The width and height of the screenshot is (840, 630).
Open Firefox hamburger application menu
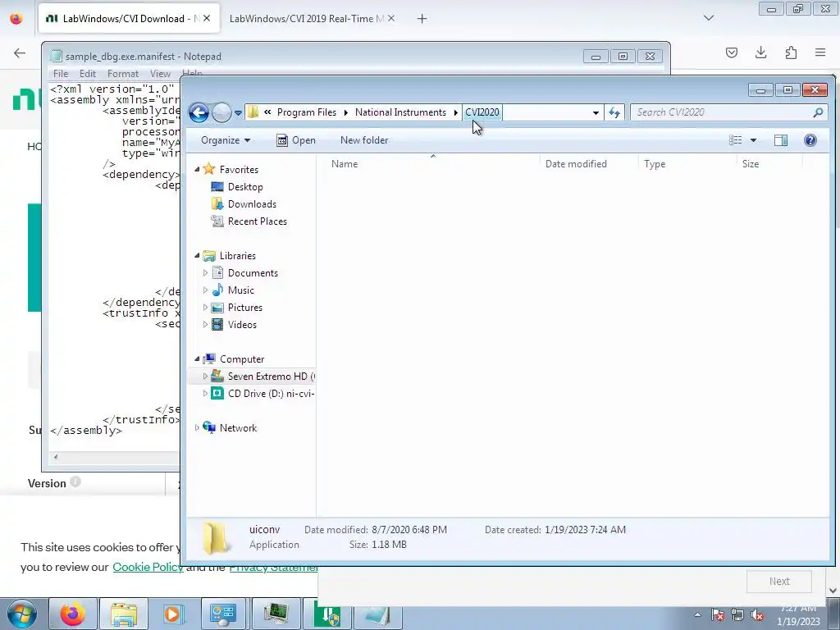[x=820, y=52]
